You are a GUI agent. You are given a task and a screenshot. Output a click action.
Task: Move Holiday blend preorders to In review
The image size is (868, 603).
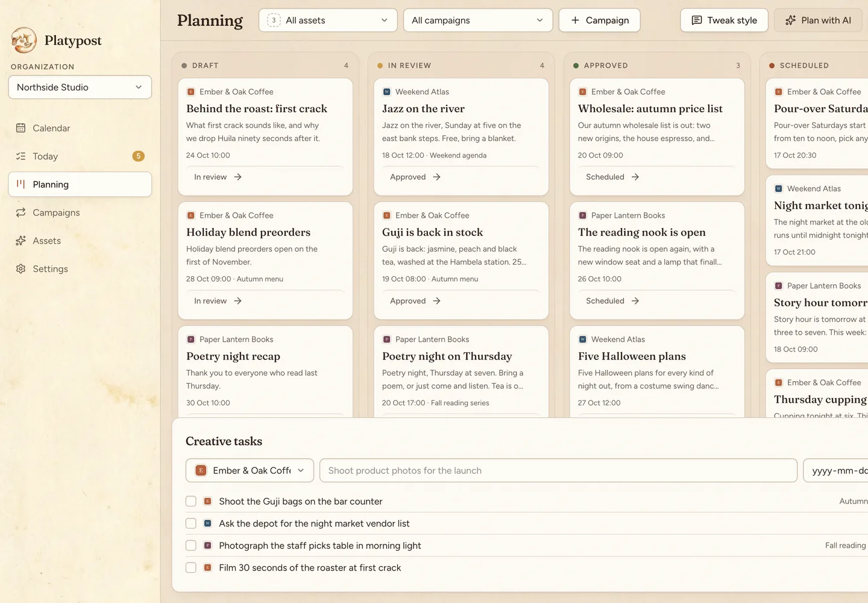(x=218, y=301)
